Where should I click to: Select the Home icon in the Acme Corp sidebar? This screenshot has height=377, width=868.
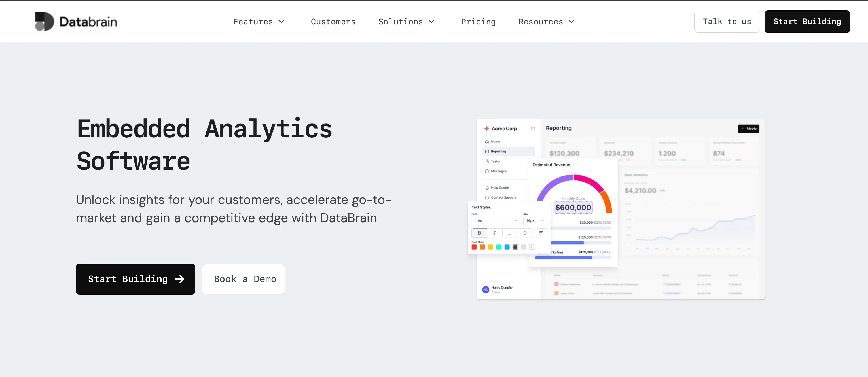pyautogui.click(x=487, y=141)
